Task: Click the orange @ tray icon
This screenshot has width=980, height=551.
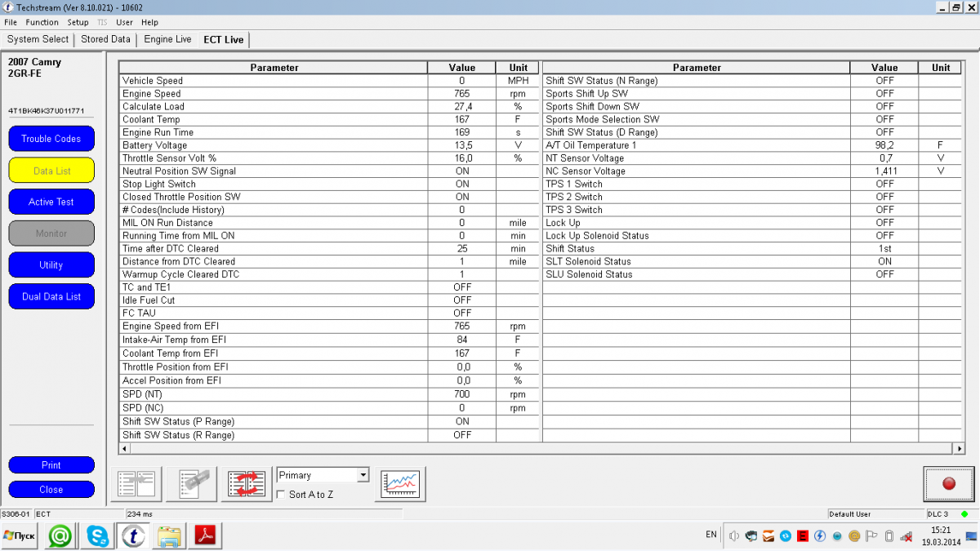Action: click(854, 536)
